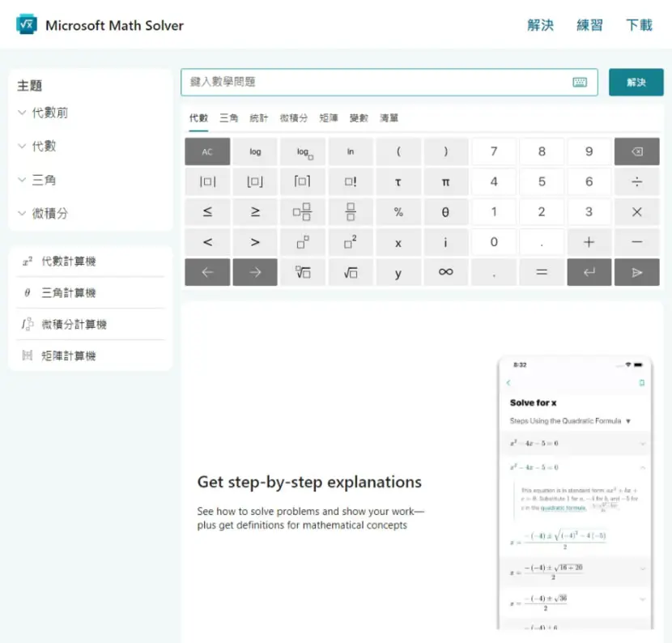Switch to the 矩陣 keypad tab
Image resolution: width=672 pixels, height=643 pixels.
(329, 118)
